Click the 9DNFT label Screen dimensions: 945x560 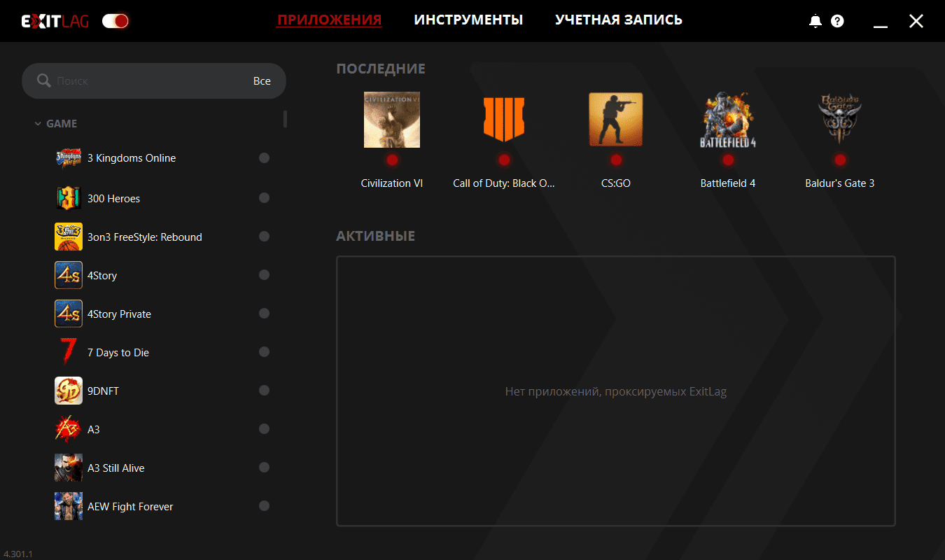104,391
